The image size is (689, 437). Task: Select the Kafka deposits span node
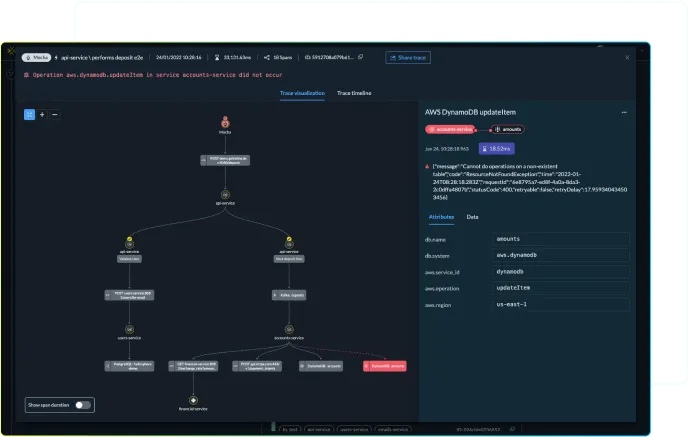[289, 295]
